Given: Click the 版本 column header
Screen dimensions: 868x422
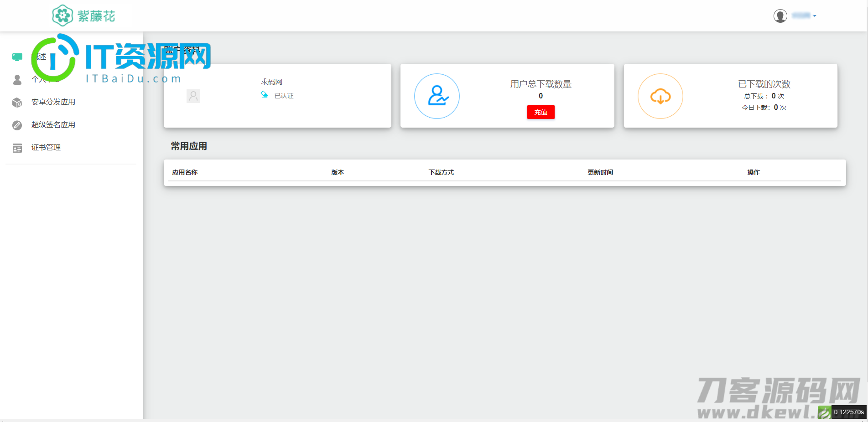Looking at the screenshot, I should tap(338, 172).
